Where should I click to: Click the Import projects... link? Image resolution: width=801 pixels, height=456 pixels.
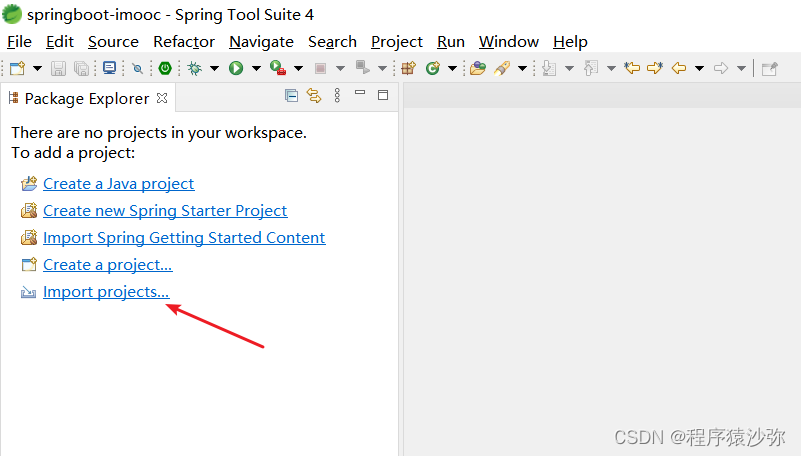106,292
